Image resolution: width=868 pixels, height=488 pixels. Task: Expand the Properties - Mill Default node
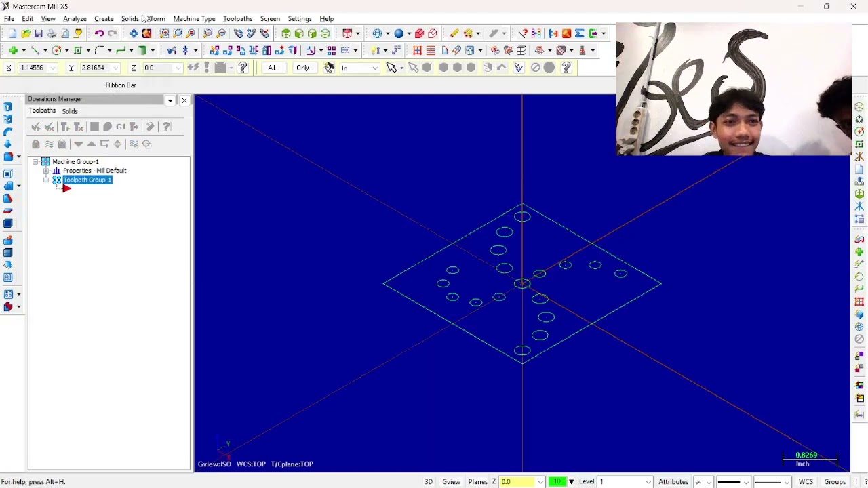[x=46, y=171]
